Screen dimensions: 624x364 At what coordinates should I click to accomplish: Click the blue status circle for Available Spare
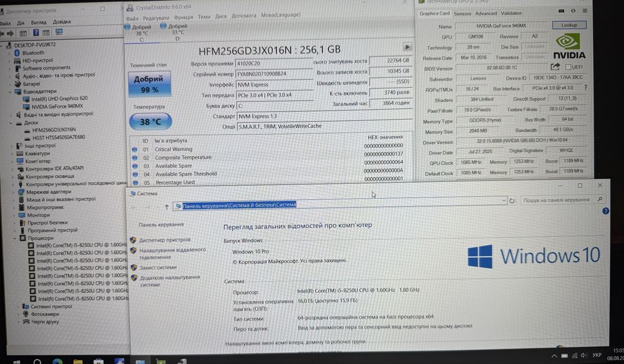point(135,166)
